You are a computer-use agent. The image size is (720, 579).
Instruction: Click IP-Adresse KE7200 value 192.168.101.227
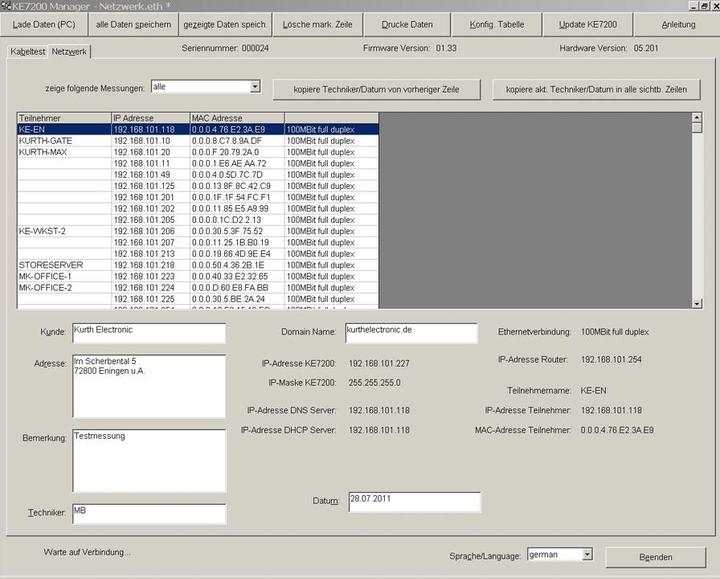pyautogui.click(x=379, y=363)
